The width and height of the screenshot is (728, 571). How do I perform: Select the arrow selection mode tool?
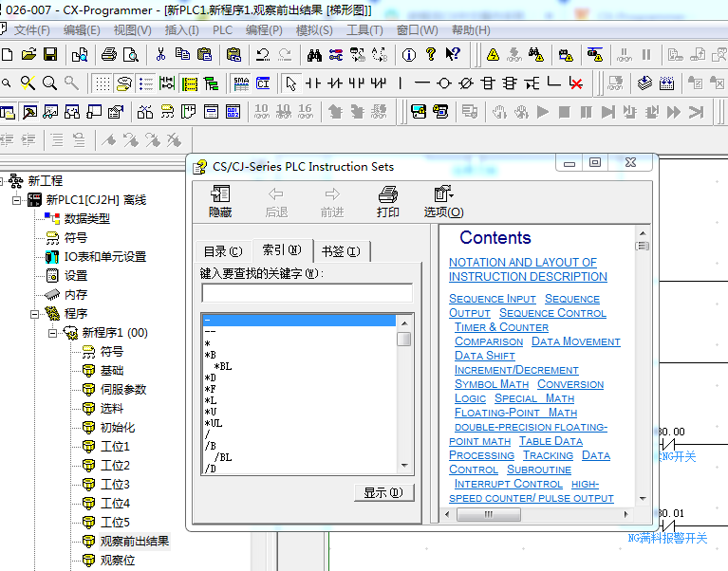tap(291, 83)
